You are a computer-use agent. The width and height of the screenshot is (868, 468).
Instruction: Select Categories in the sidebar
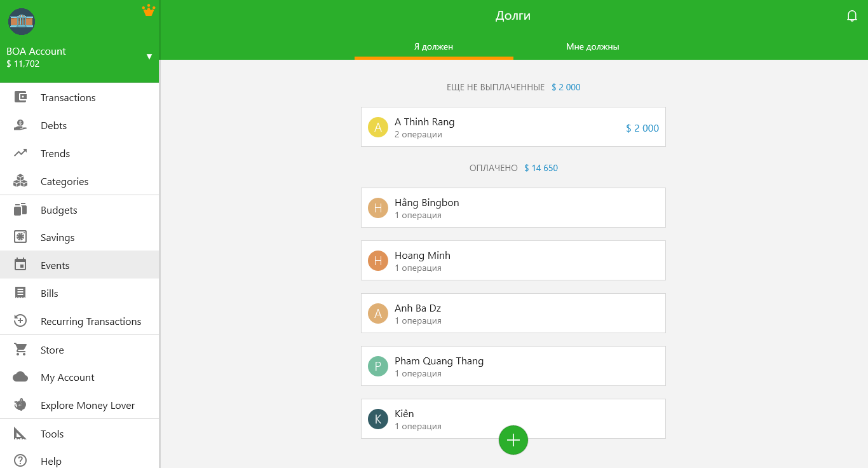[79, 181]
